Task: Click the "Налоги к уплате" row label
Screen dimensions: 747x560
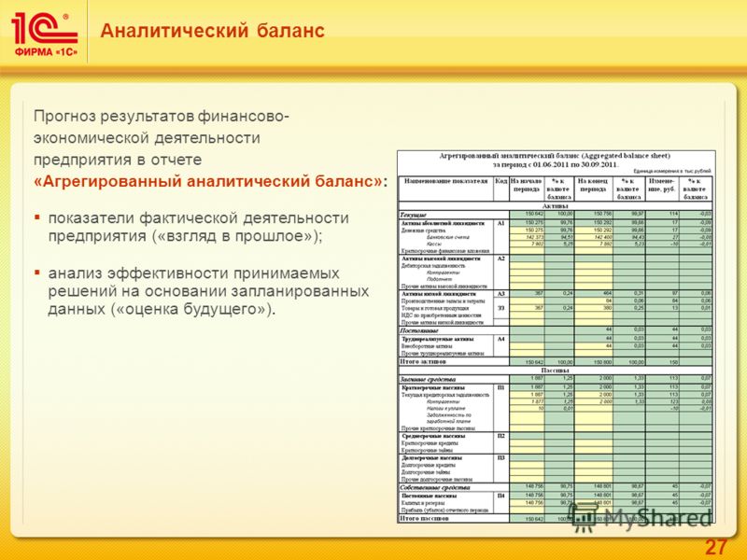Action: tap(446, 409)
